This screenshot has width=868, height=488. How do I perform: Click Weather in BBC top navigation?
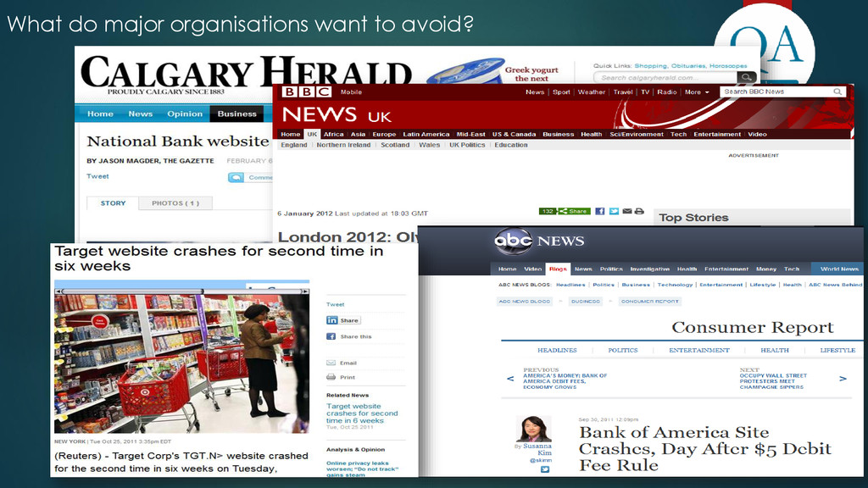tap(591, 92)
